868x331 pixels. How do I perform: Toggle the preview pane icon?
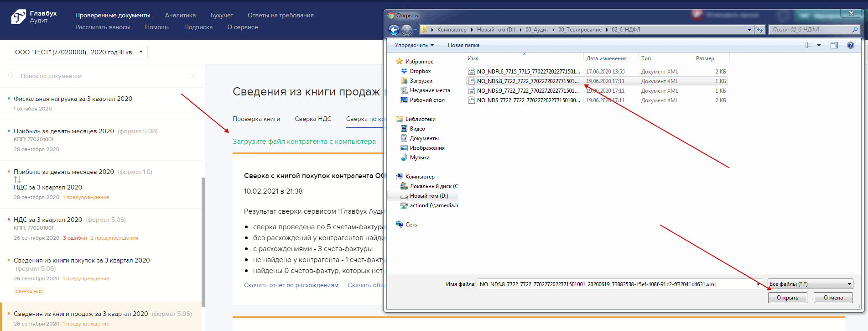pos(834,45)
